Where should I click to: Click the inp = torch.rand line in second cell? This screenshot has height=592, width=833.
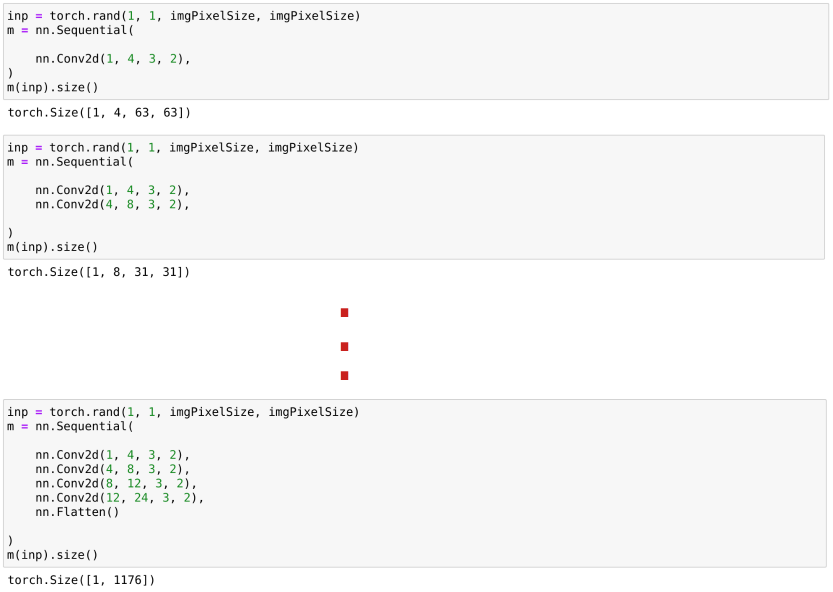pos(183,148)
